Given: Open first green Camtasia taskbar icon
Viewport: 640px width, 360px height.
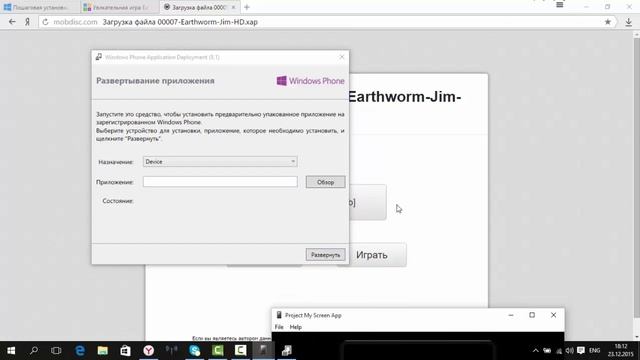Looking at the screenshot, I should [218, 351].
